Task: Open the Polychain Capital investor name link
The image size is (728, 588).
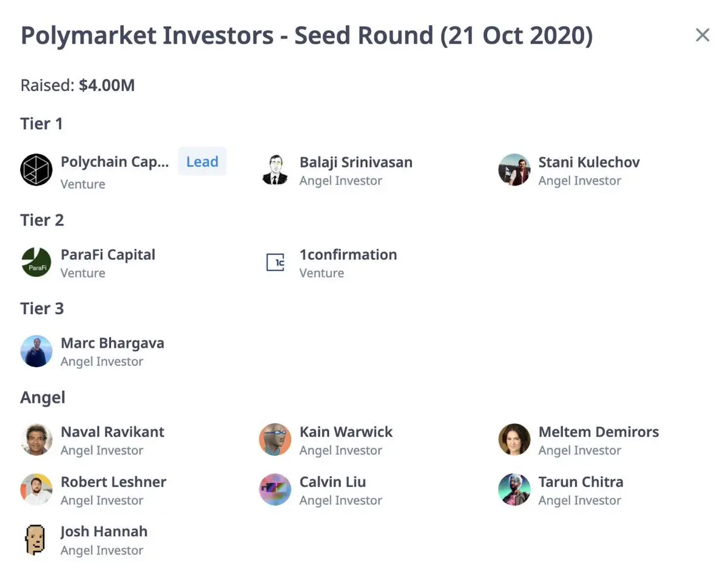Action: 115,162
